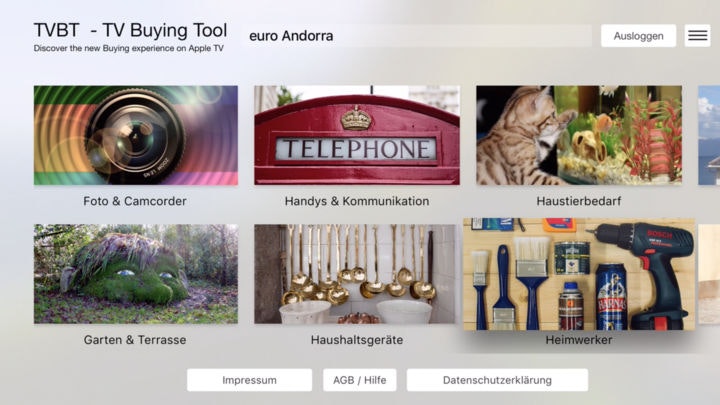Select the Haustierbedarf cat and aquarium image
720x405 pixels.
point(579,135)
